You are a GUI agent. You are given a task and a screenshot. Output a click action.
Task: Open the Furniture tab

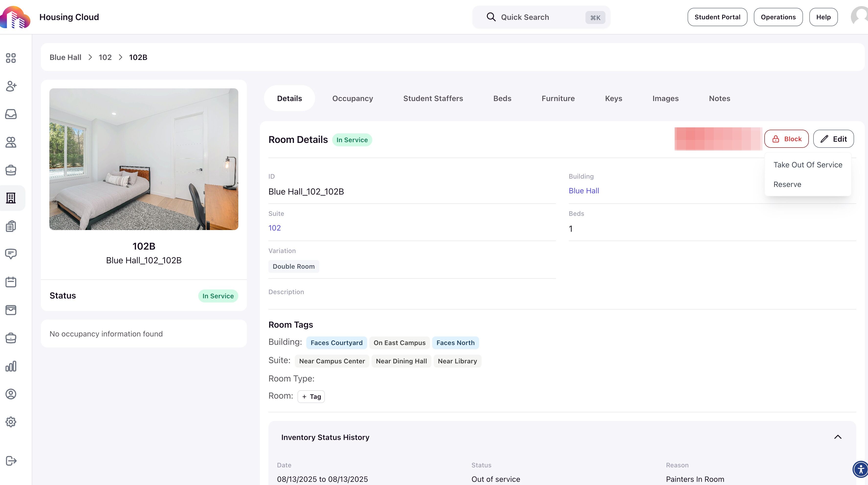pos(558,98)
